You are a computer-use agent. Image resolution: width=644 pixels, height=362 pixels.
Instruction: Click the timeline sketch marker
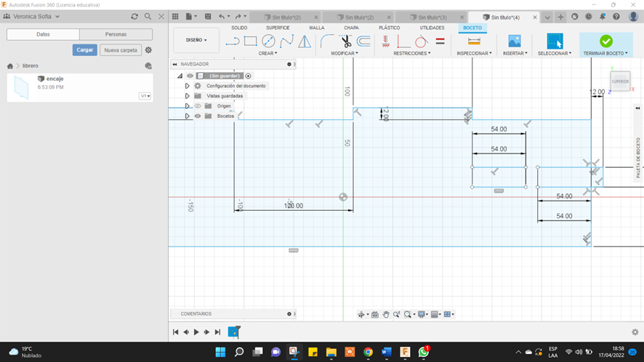coord(234,332)
